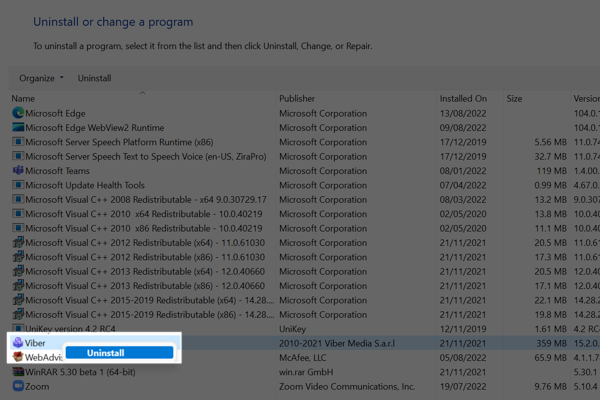Click the WebAdvisor icon
Viewport: 600px width, 400px height.
coord(18,357)
